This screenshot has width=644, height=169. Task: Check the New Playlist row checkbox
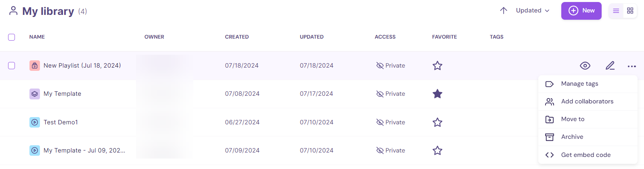coord(12,66)
